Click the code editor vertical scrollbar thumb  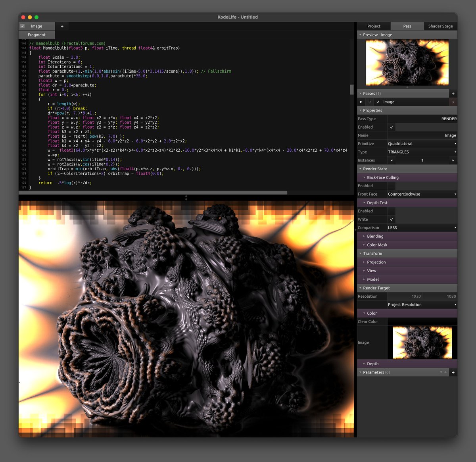coord(351,89)
